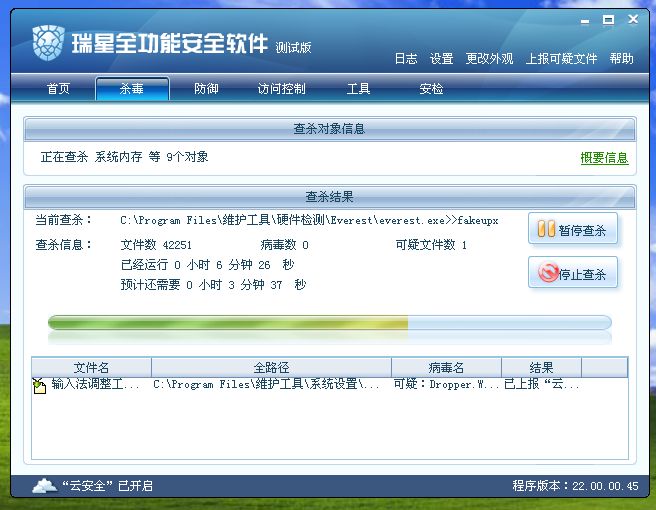Click the 已上报 "云... result cell
The width and height of the screenshot is (656, 510).
[542, 384]
